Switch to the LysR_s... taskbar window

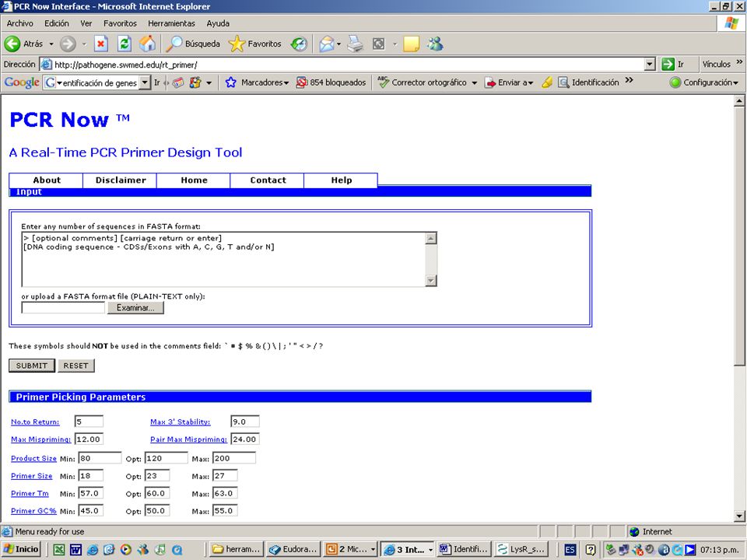(x=521, y=550)
